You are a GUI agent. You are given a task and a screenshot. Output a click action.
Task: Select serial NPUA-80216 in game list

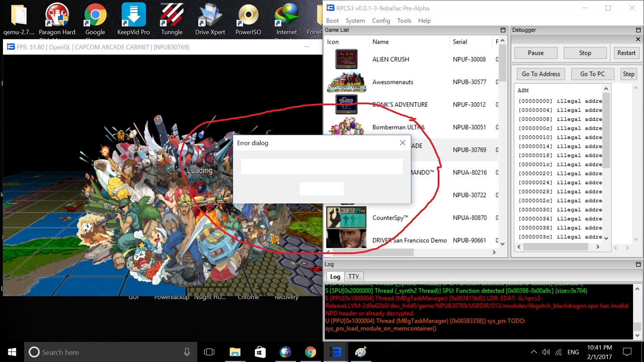[x=470, y=173]
